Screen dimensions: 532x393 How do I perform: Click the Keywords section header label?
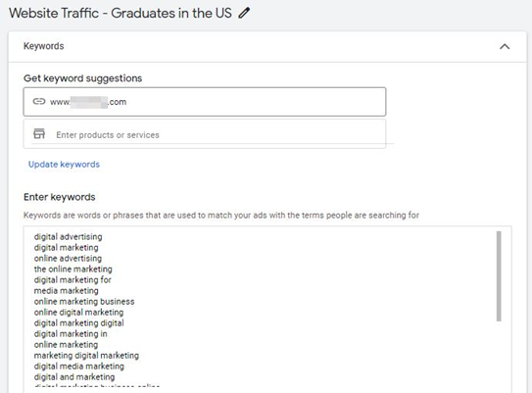point(43,46)
